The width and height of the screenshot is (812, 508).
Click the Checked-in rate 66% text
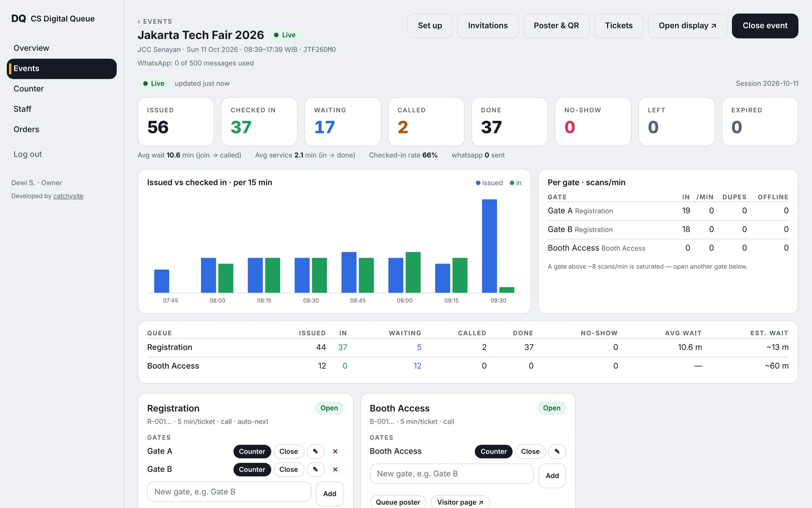click(x=403, y=155)
